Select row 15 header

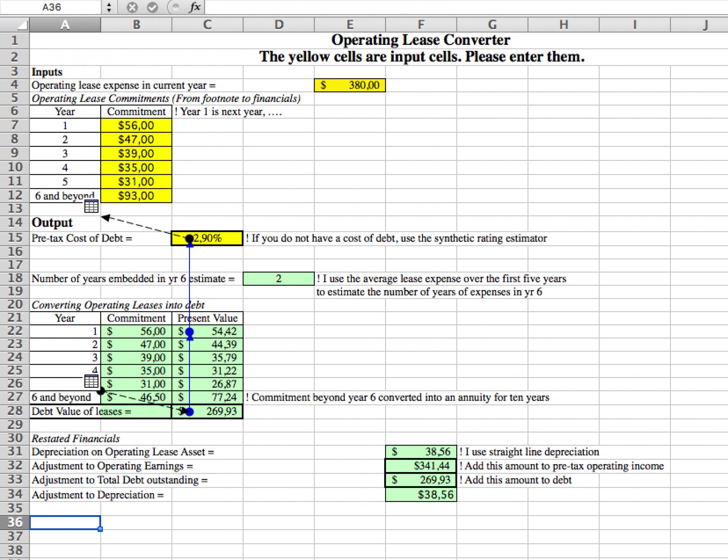(15, 238)
